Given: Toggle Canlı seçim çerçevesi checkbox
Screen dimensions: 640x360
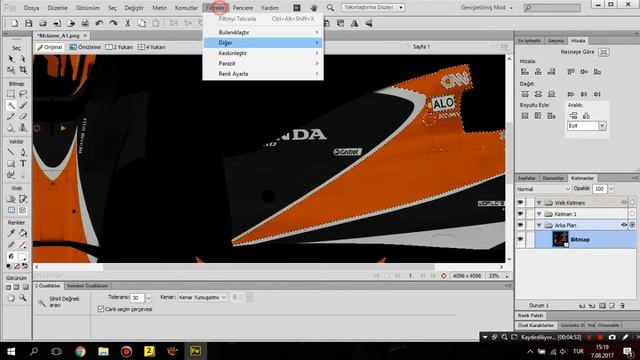Looking at the screenshot, I should [x=101, y=309].
